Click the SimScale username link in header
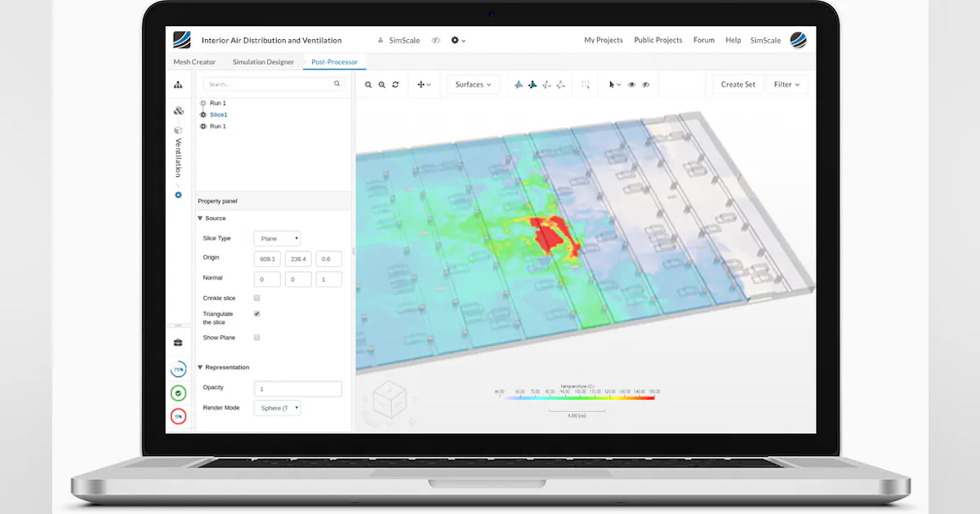The height and width of the screenshot is (514, 980). (765, 40)
